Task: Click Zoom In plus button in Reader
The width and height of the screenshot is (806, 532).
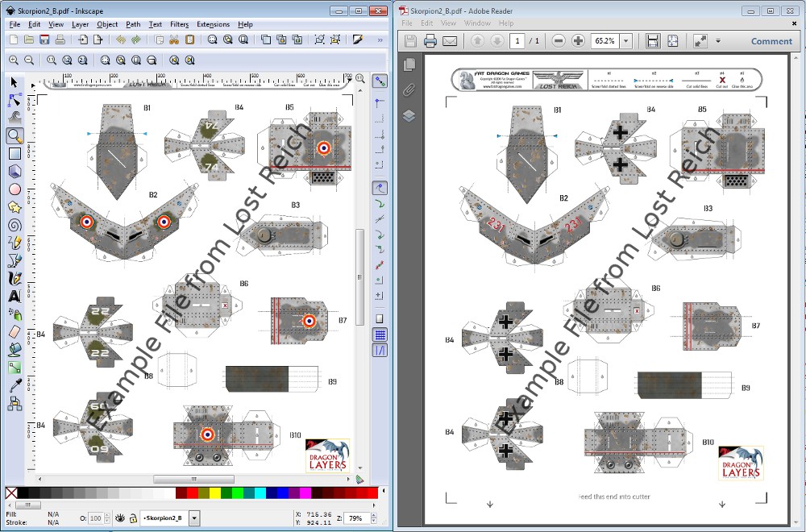Action: [x=578, y=41]
